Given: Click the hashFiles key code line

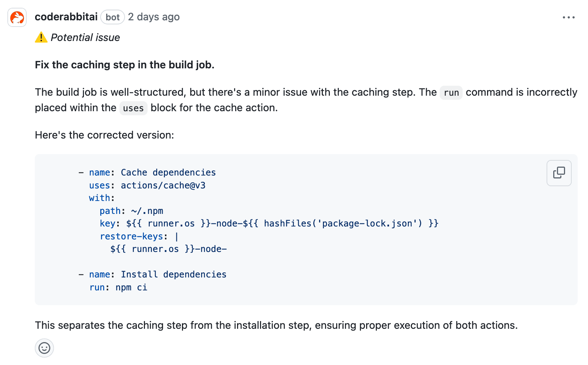Looking at the screenshot, I should click(x=269, y=224).
